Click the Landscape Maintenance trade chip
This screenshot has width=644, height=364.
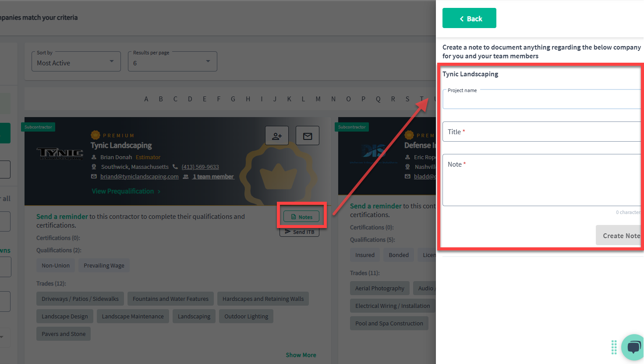(x=133, y=316)
